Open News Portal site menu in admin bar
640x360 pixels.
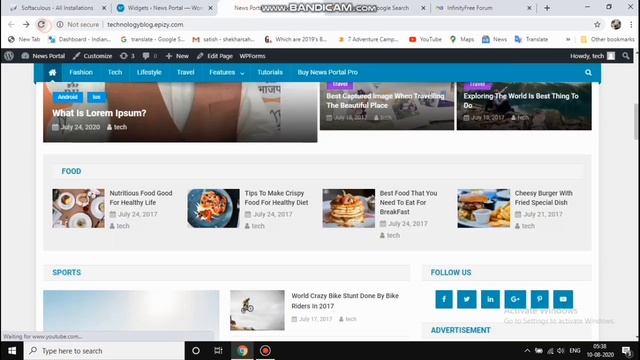[43, 56]
